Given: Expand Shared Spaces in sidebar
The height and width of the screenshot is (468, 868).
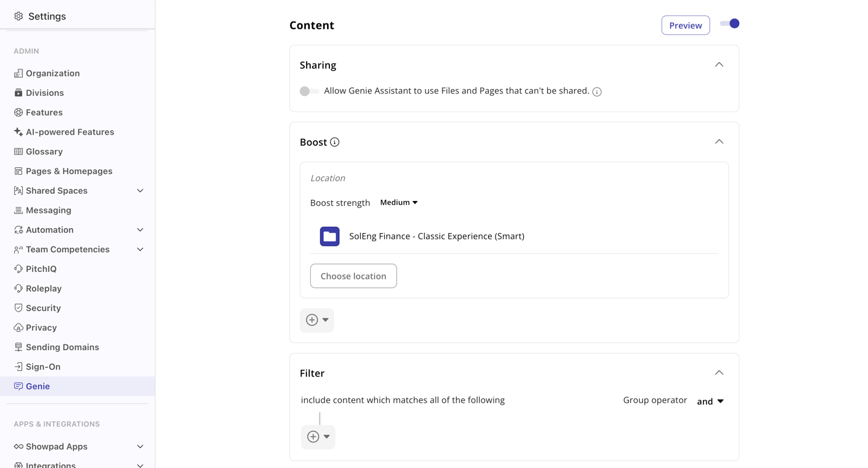Looking at the screenshot, I should pos(140,191).
